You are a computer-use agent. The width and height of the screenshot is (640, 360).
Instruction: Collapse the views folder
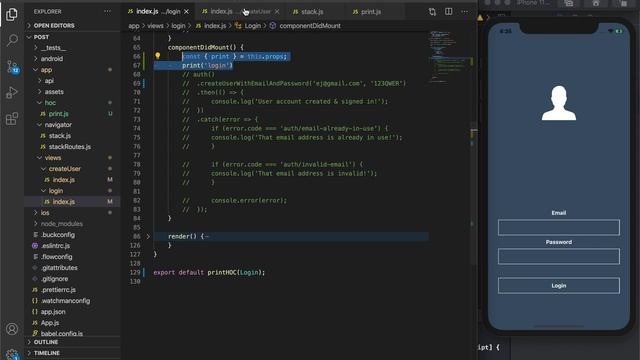point(53,158)
